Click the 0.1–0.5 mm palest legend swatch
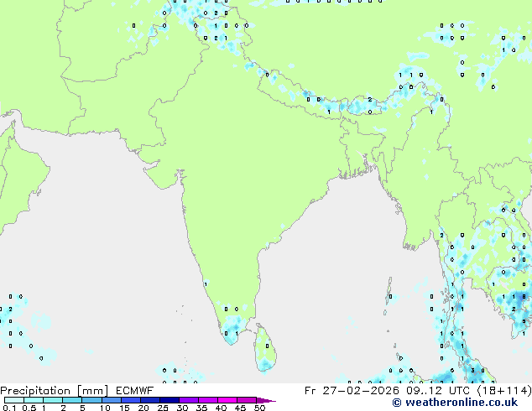Viewport: 532px width, 411px height. 14,400
